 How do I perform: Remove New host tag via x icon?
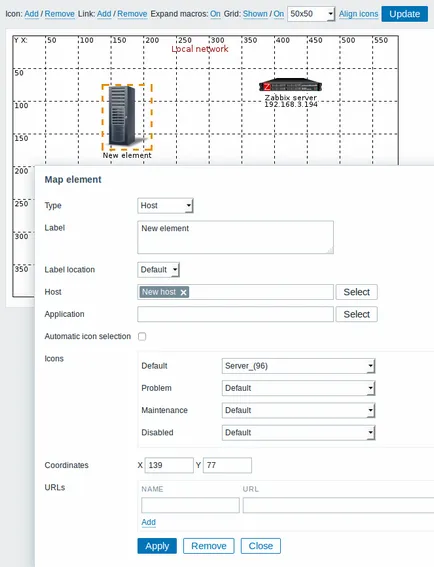coord(183,292)
